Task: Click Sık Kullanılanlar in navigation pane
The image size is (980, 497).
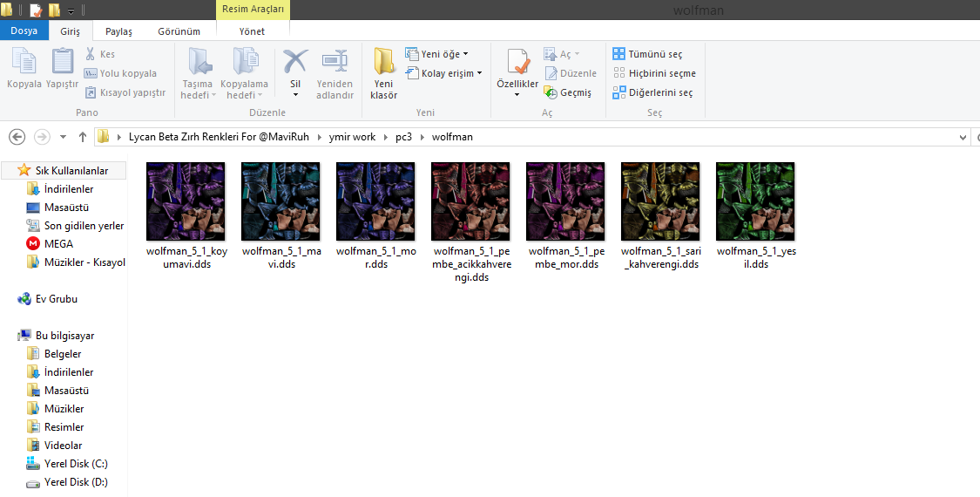Action: (x=63, y=170)
